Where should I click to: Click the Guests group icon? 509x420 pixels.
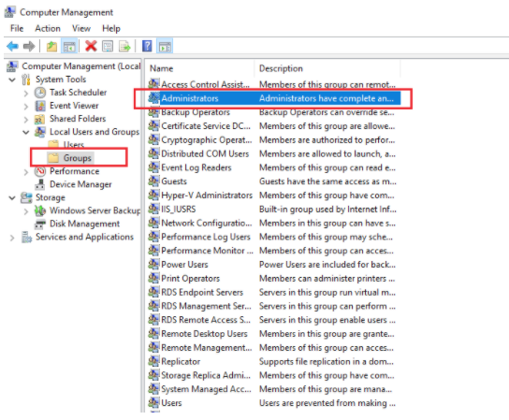click(153, 181)
